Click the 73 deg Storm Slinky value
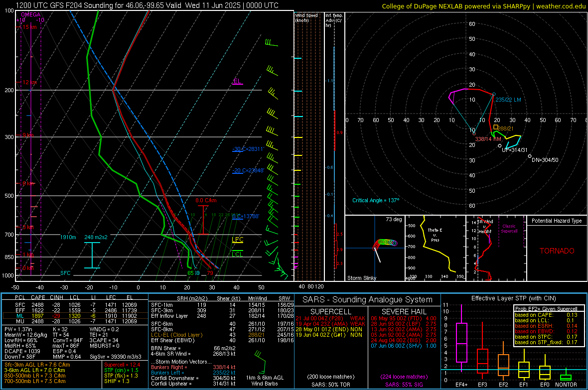 click(394, 219)
